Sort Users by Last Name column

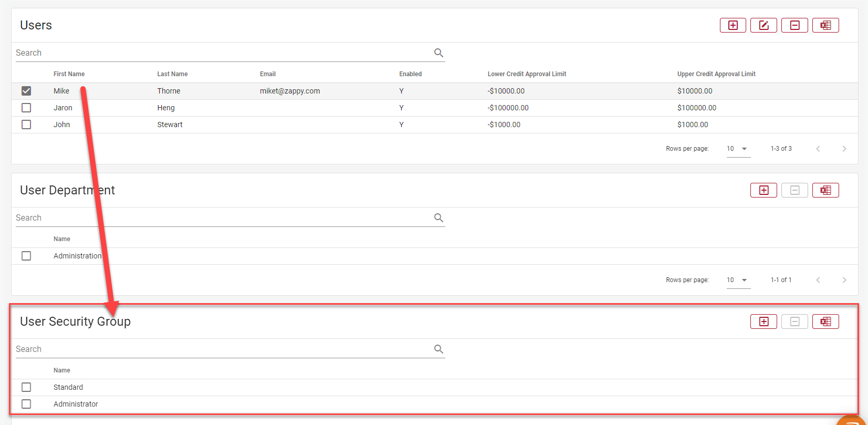click(172, 74)
